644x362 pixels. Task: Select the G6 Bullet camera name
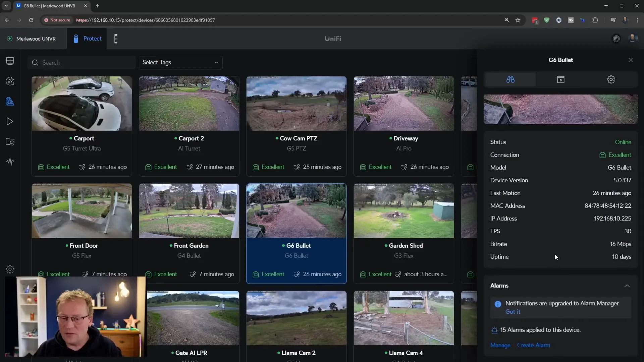299,246
